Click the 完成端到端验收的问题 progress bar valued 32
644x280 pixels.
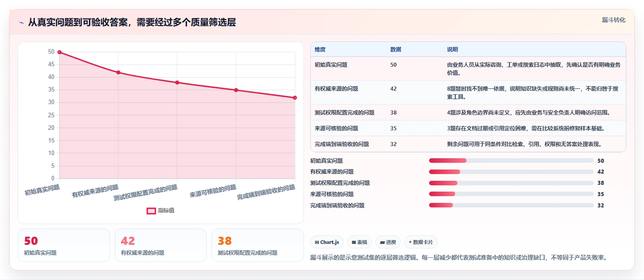(x=511, y=206)
